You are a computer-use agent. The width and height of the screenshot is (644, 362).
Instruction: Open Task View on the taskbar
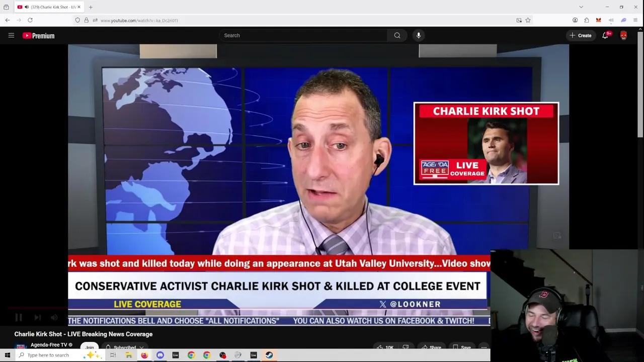(x=113, y=355)
